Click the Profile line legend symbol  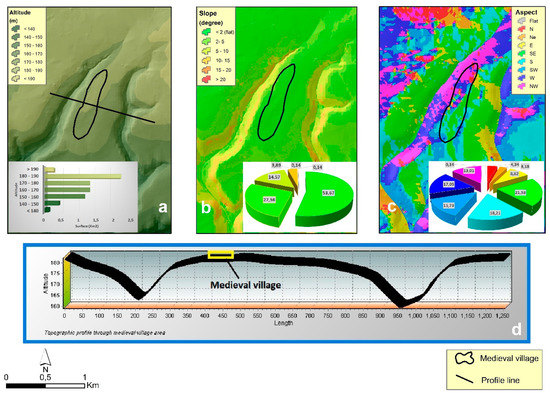tap(464, 380)
